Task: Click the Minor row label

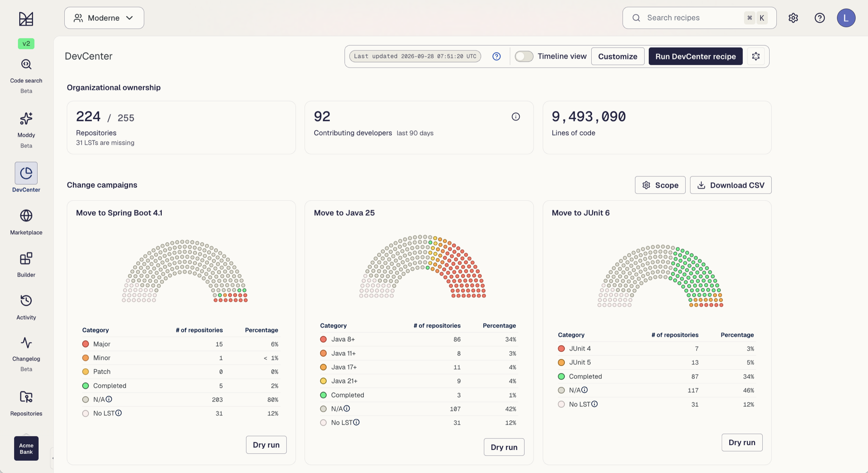Action: (x=102, y=358)
